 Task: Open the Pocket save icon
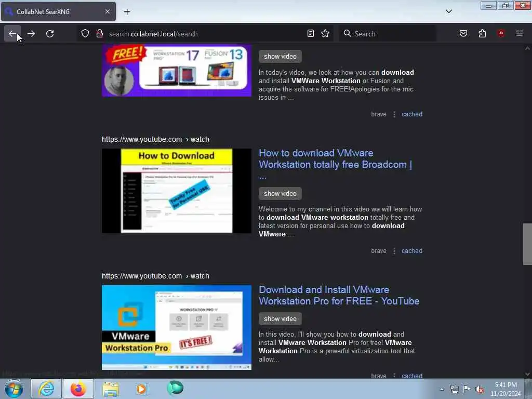coord(463,34)
